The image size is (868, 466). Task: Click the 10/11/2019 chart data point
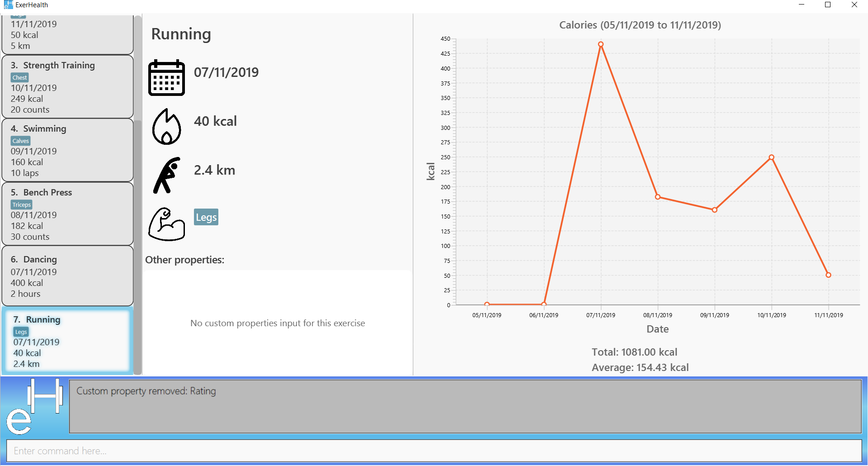click(772, 157)
